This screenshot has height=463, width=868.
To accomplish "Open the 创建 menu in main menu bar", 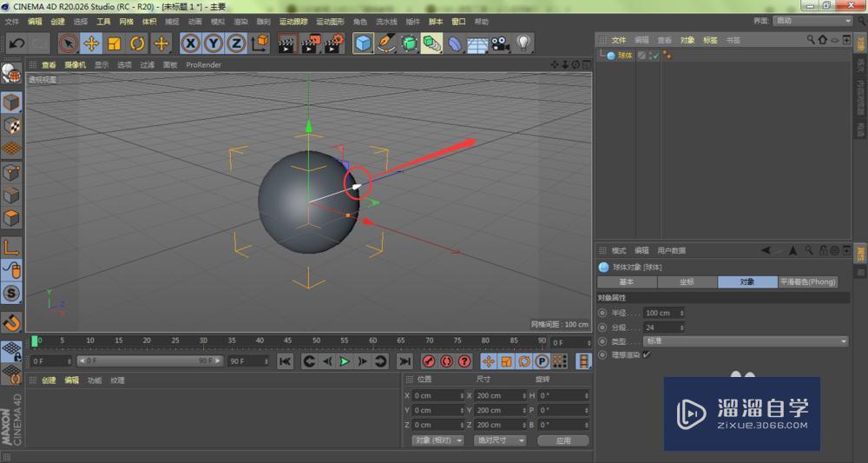I will coord(57,22).
